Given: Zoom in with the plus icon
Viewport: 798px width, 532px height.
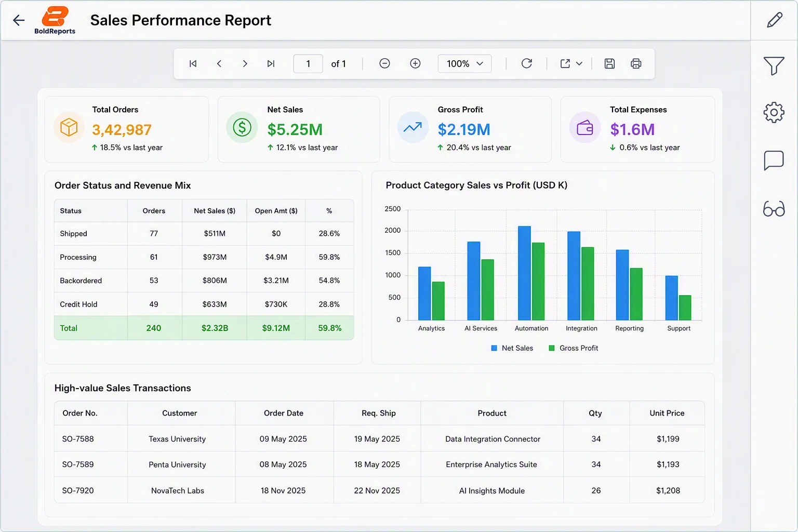Looking at the screenshot, I should [415, 63].
